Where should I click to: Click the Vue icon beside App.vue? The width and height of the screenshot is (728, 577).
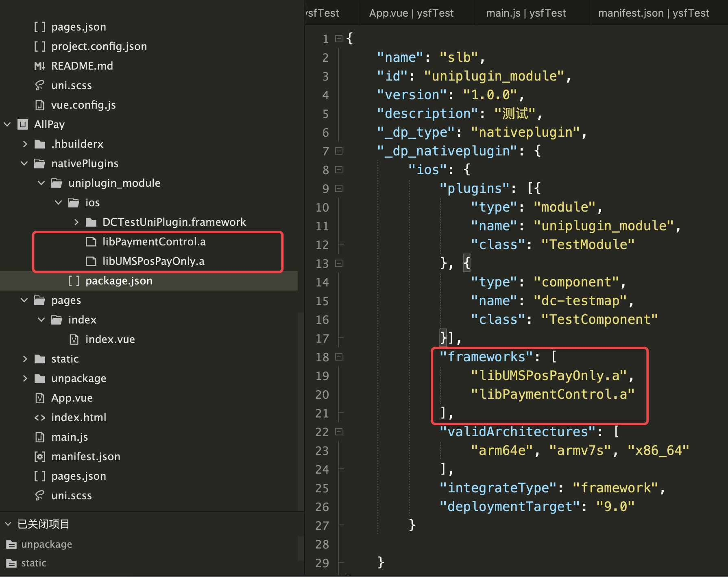[40, 398]
